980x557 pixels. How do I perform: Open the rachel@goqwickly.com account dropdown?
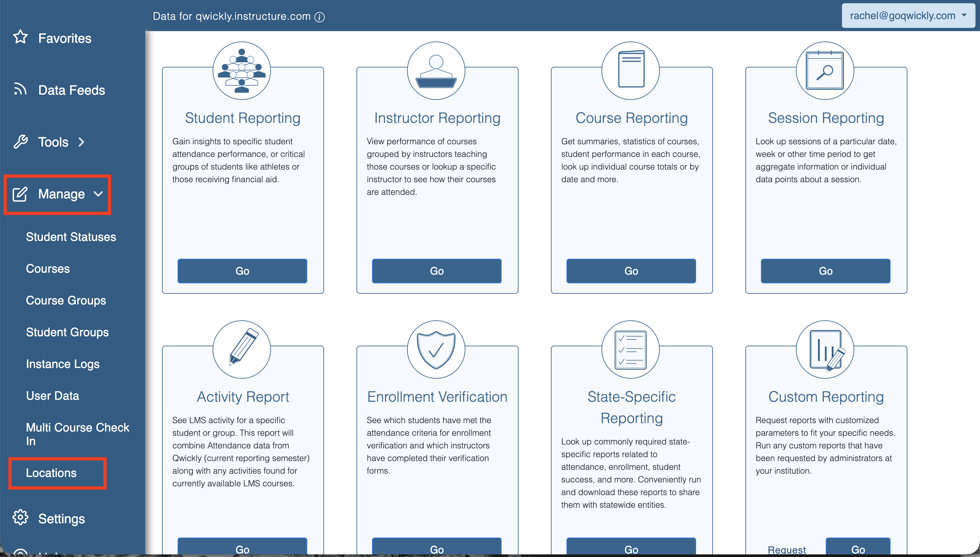[908, 16]
